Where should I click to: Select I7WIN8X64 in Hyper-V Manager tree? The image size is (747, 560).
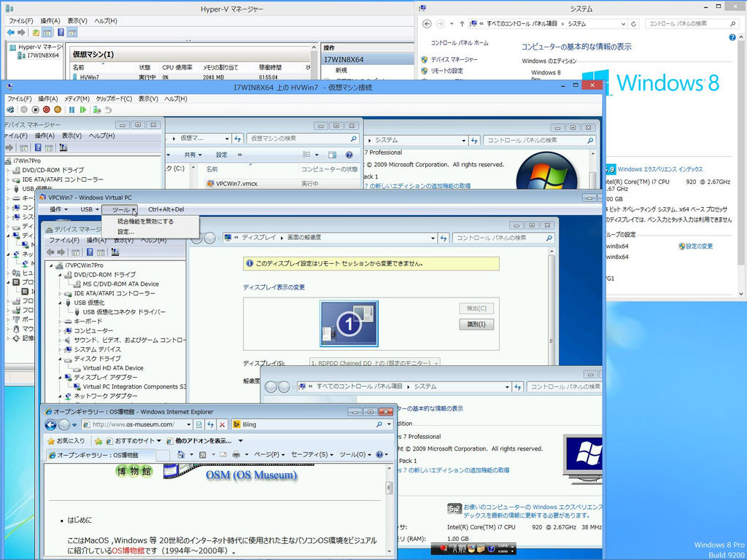[38, 55]
